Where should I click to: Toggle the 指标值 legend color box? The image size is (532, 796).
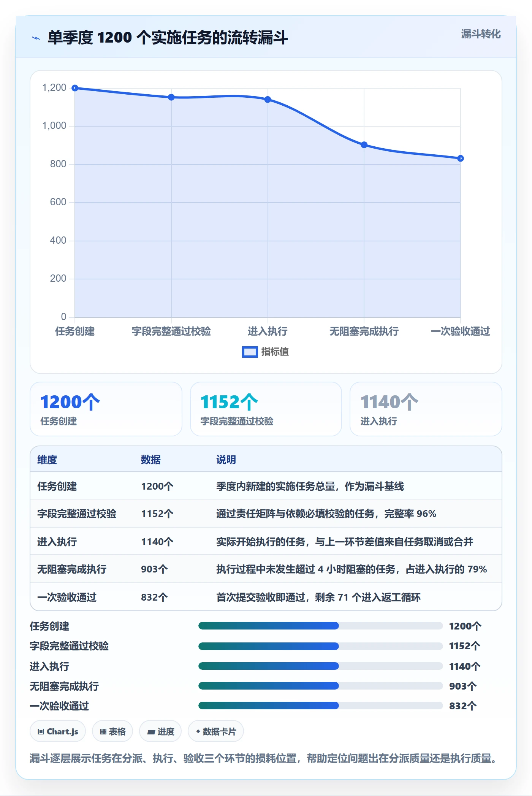(250, 352)
